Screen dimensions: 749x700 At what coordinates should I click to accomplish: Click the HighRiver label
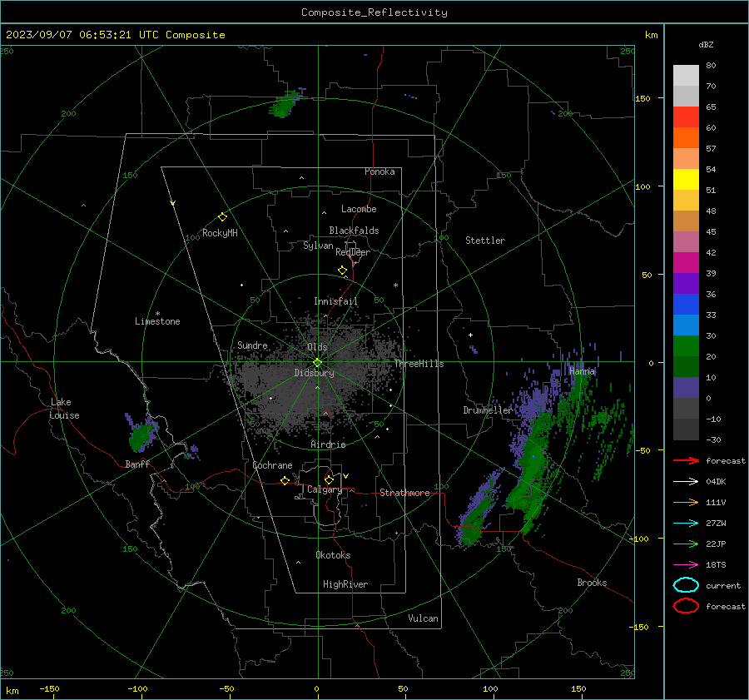(345, 584)
